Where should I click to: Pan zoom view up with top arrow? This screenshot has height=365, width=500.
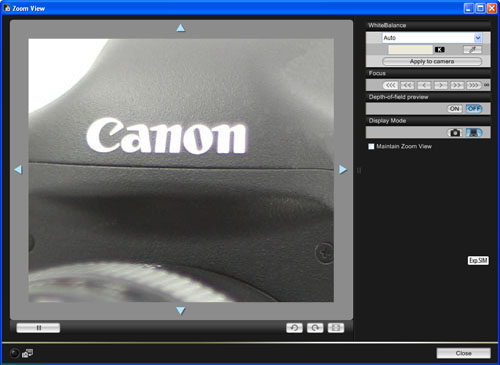point(180,28)
